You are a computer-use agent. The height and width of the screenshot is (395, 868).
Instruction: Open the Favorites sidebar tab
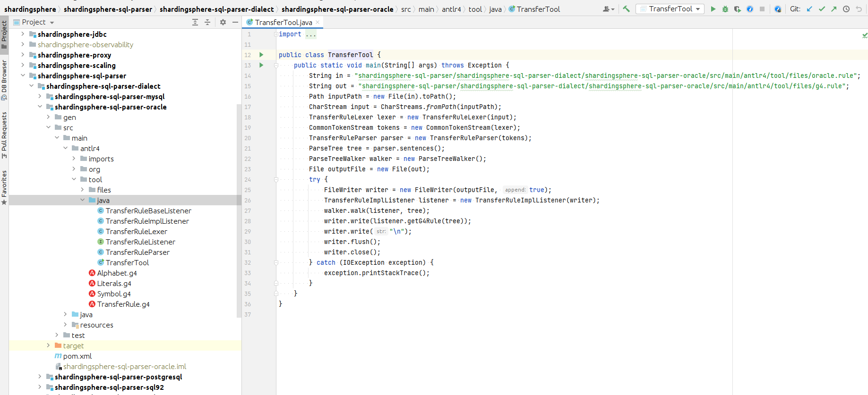point(4,187)
